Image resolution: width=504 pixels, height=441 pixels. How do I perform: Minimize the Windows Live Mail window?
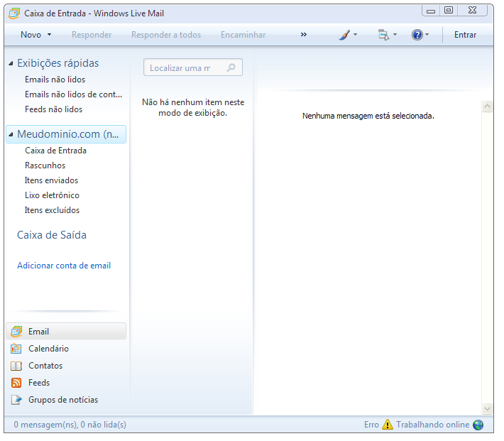coord(431,11)
